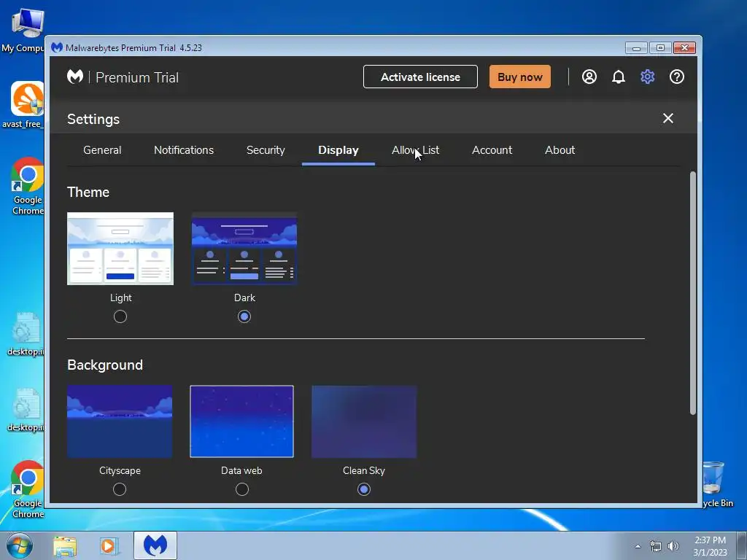The width and height of the screenshot is (747, 560).
Task: Click the Data web background thumbnail
Action: pos(241,421)
